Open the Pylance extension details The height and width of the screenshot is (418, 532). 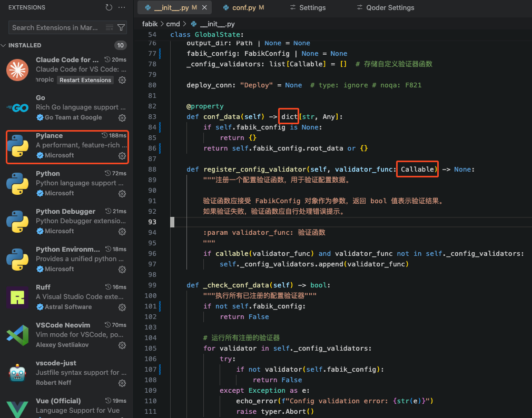tap(67, 147)
